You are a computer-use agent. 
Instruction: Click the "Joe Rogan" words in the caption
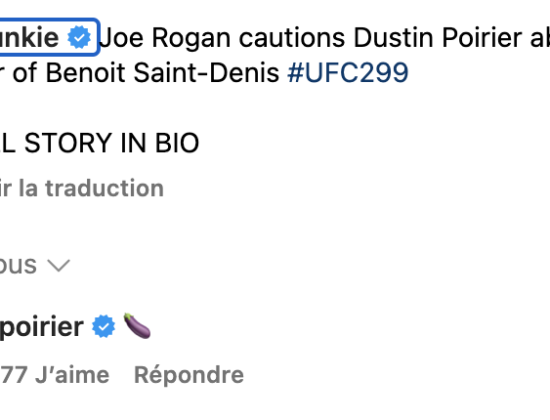165,38
